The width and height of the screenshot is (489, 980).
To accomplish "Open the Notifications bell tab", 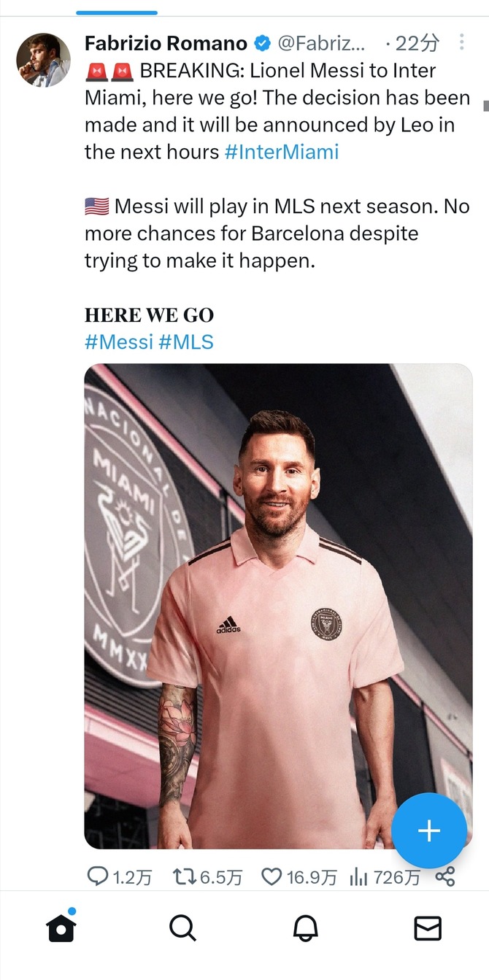I will pos(305,928).
